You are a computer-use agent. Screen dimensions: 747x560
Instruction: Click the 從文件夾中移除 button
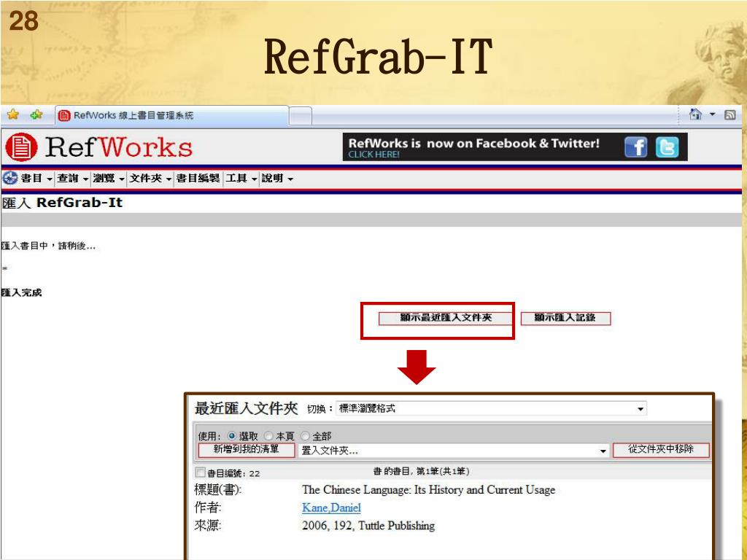pos(661,449)
